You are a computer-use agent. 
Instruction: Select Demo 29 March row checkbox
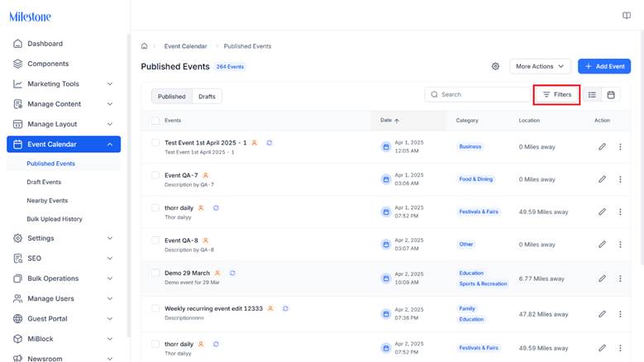(x=155, y=273)
